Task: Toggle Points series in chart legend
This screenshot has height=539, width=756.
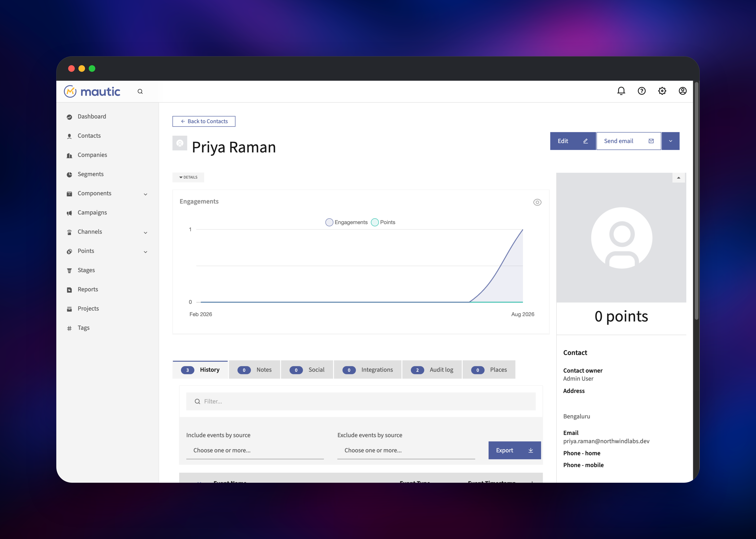Action: point(383,222)
